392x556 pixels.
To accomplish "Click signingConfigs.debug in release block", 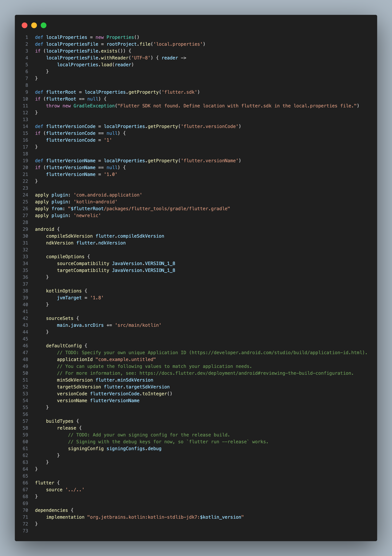I will 134,448.
